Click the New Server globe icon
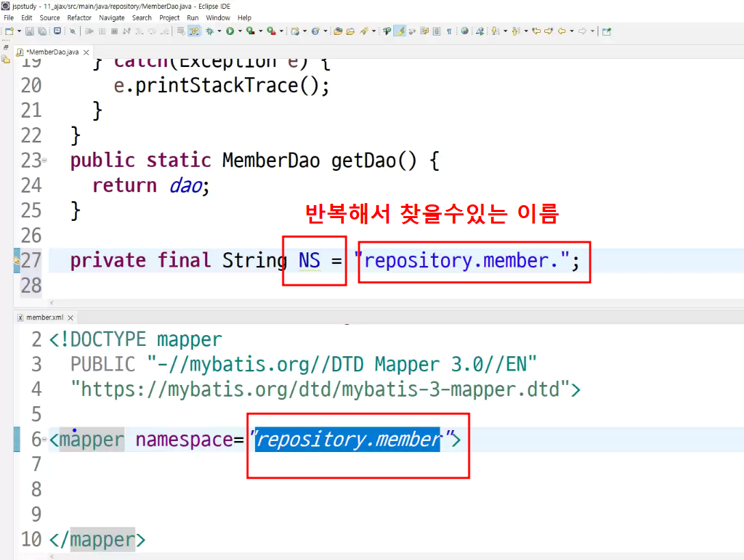The width and height of the screenshot is (744, 560). pyautogui.click(x=295, y=31)
